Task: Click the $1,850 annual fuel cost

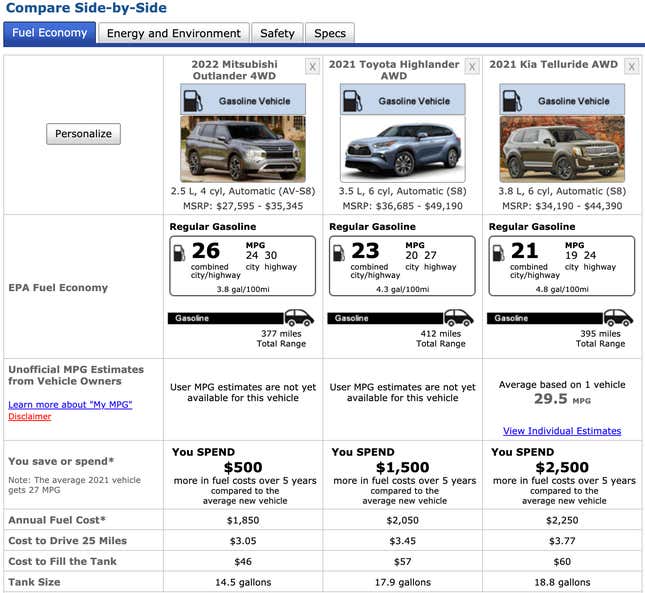Action: pos(243,520)
